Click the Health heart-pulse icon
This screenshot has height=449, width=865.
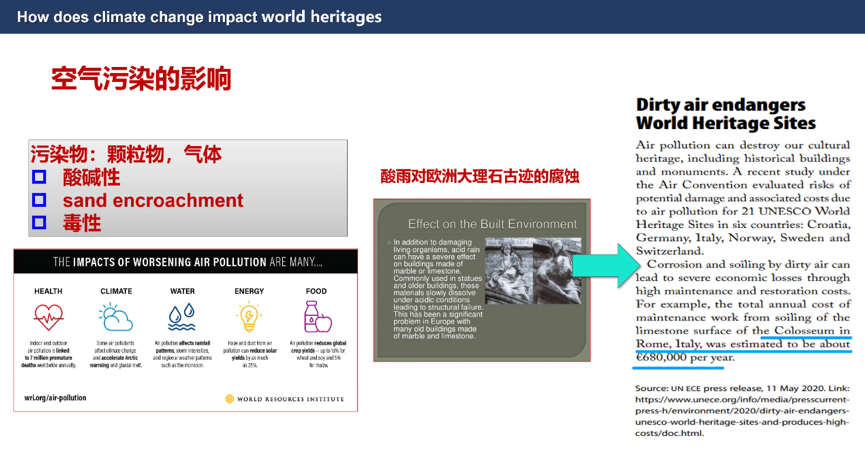[48, 318]
